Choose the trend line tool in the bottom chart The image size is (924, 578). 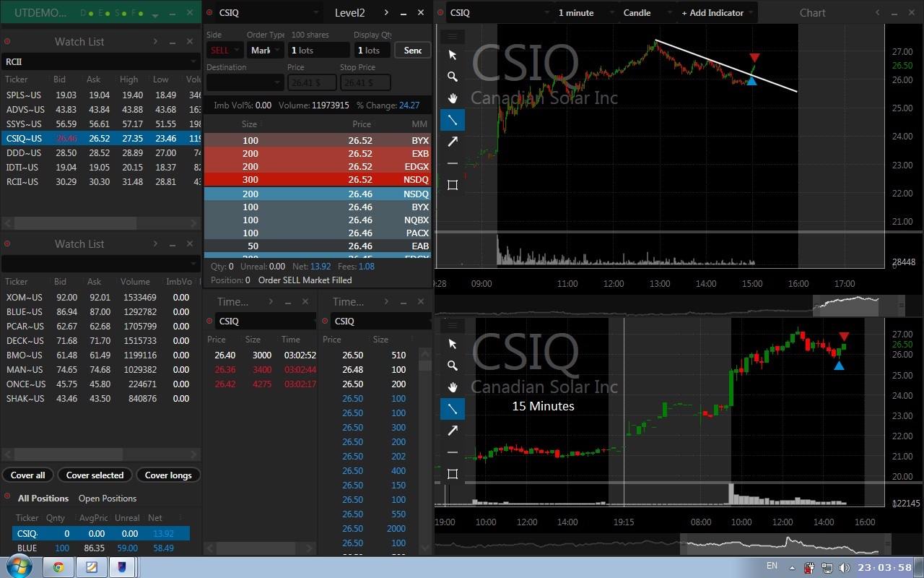click(x=453, y=409)
